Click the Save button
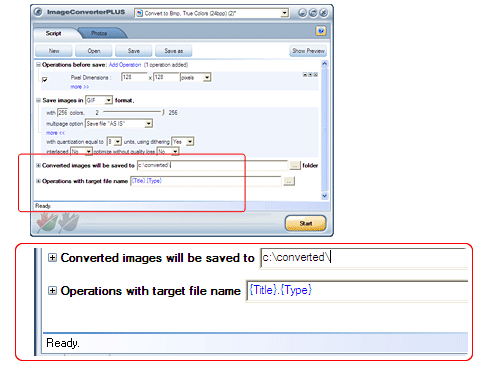The width and height of the screenshot is (486, 379). tap(134, 51)
